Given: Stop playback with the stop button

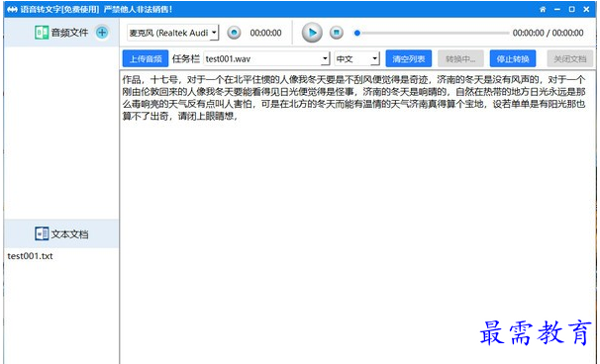Looking at the screenshot, I should [337, 33].
